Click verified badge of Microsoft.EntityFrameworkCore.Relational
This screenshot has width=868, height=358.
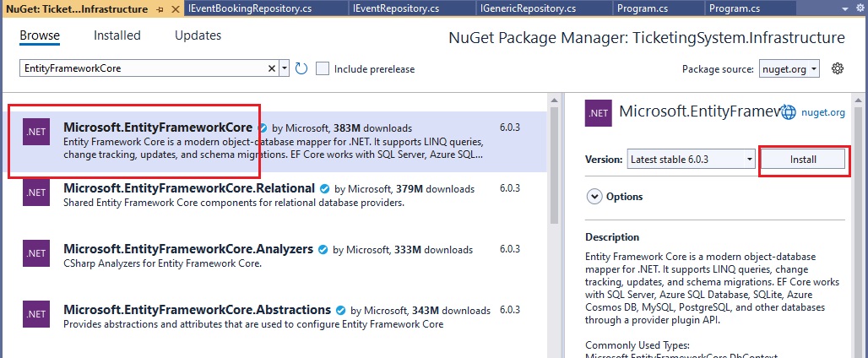pyautogui.click(x=326, y=188)
